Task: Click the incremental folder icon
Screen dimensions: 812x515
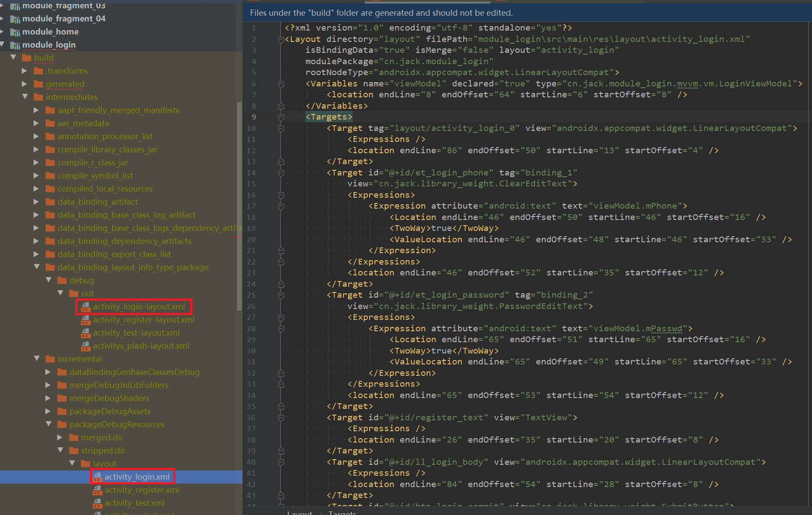Action: coord(50,359)
